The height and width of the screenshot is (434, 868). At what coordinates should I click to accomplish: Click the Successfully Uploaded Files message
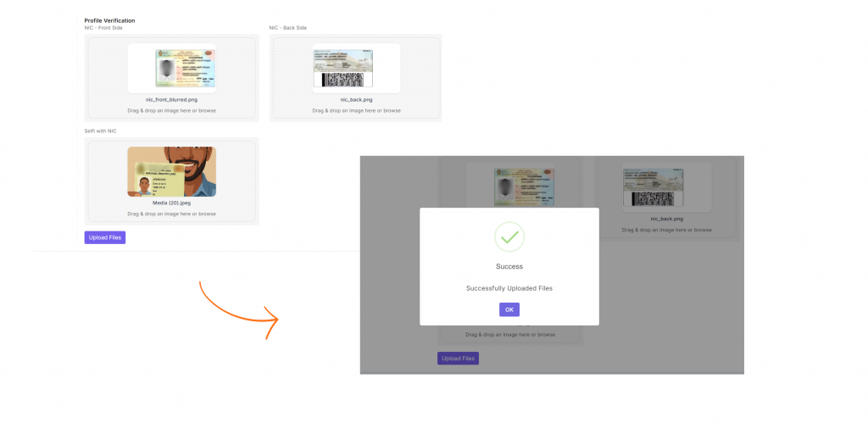point(509,288)
